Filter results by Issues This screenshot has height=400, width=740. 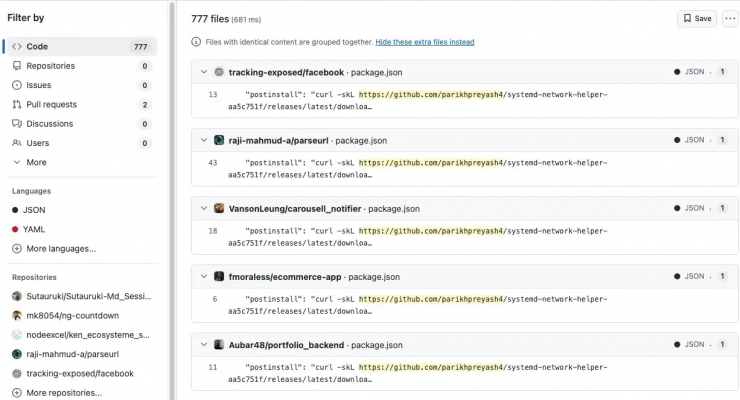tap(82, 85)
